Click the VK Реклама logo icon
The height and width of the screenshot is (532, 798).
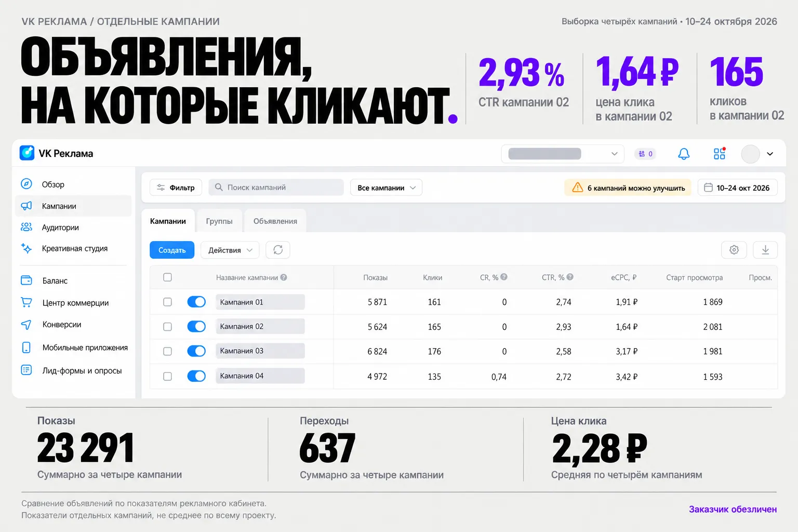coord(27,153)
